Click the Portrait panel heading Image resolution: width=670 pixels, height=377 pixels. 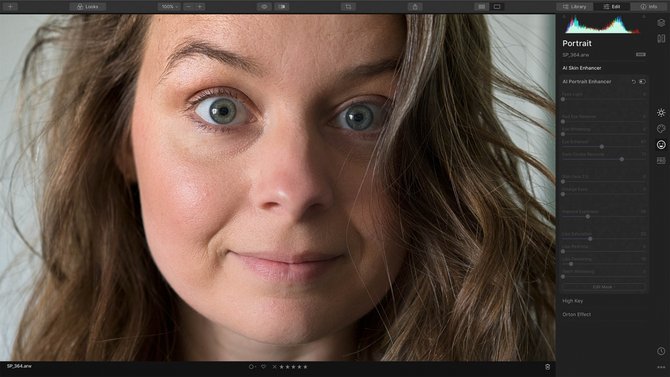click(x=577, y=43)
